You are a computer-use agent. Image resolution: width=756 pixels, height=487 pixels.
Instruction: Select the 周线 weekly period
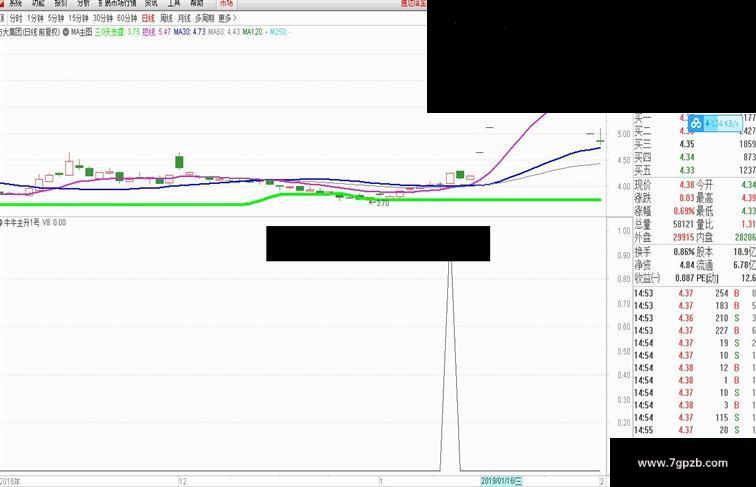(166, 18)
